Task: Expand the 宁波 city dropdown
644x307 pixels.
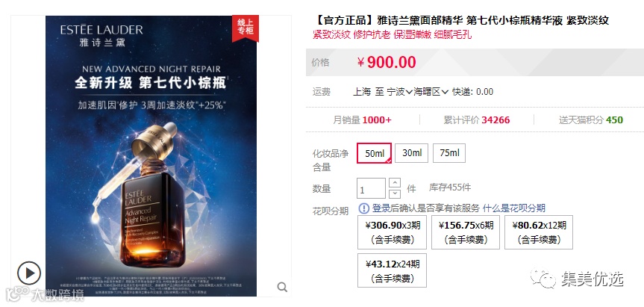Action: click(x=400, y=92)
